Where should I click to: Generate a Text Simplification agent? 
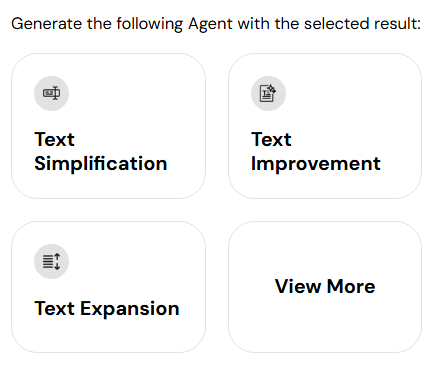(x=108, y=126)
